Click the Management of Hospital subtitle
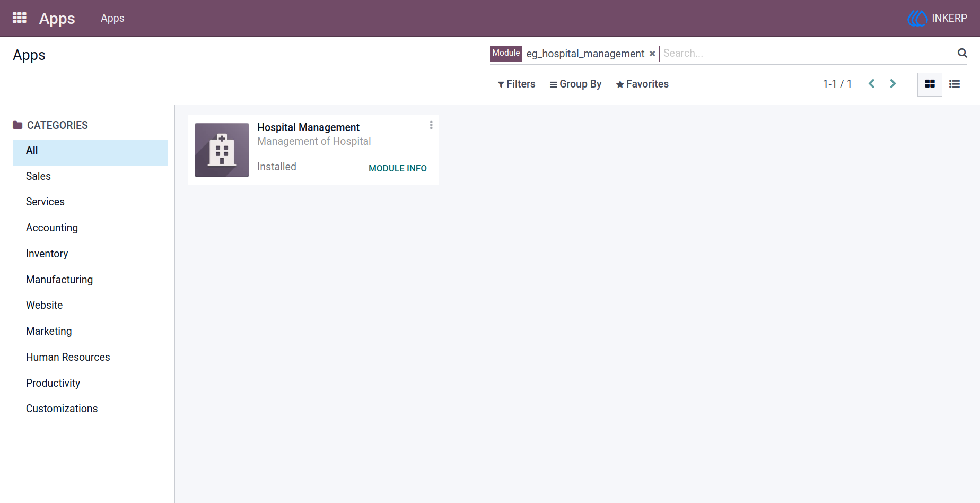 point(314,141)
